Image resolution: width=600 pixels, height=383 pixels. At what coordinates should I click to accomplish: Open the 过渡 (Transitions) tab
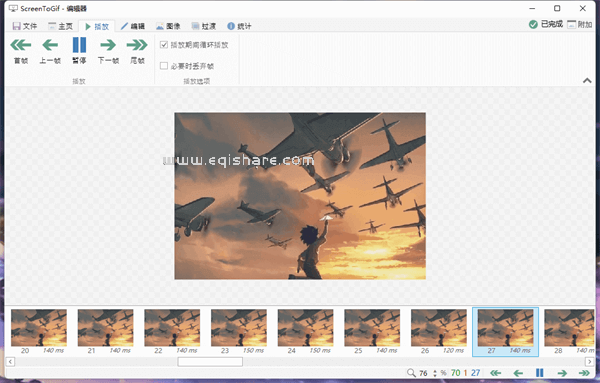tap(204, 26)
